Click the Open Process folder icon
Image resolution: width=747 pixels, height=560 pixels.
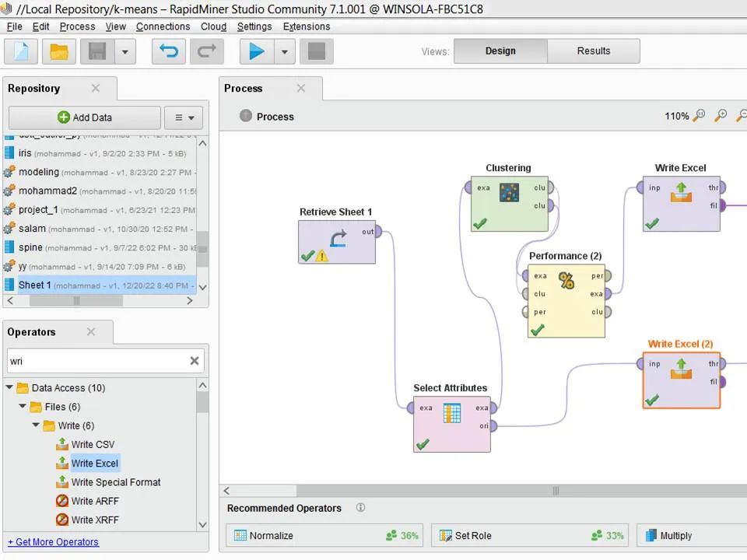59,51
